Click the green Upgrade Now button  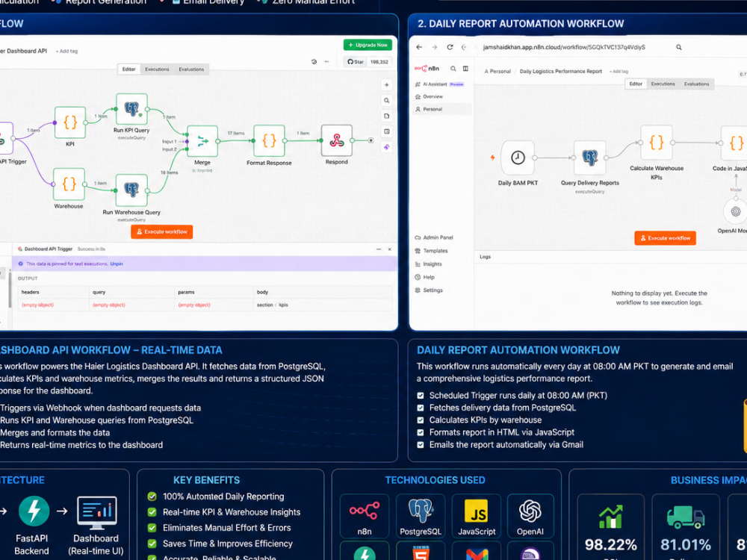(368, 45)
